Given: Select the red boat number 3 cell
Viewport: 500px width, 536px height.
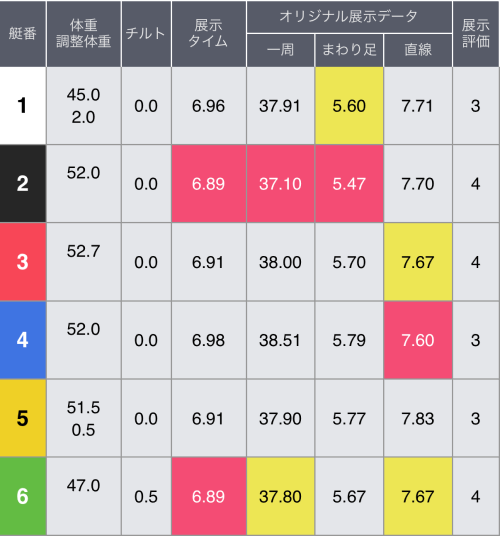Looking at the screenshot, I should point(23,262).
